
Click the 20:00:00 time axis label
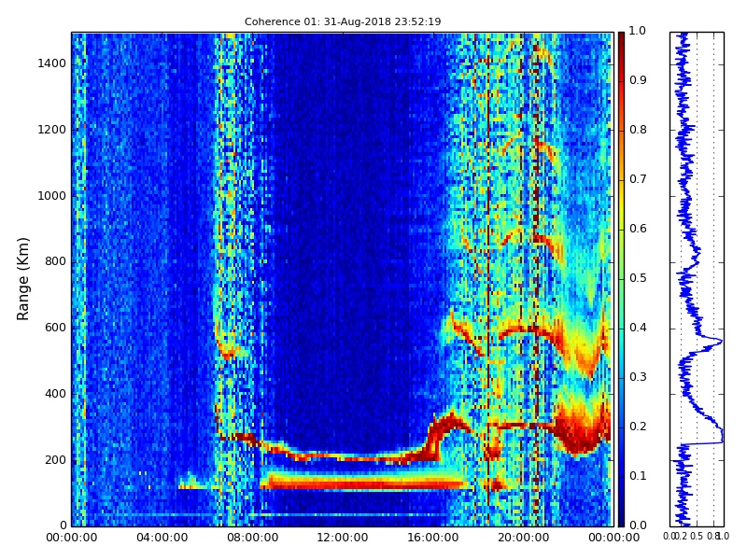(x=524, y=538)
